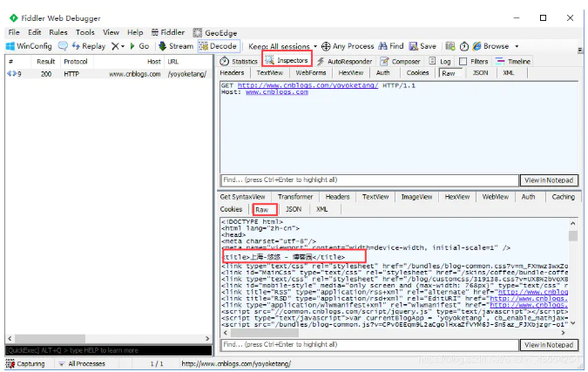Screen dimensions: 588x372
Task: Select response Get SyntaxView tab
Action: pos(242,197)
